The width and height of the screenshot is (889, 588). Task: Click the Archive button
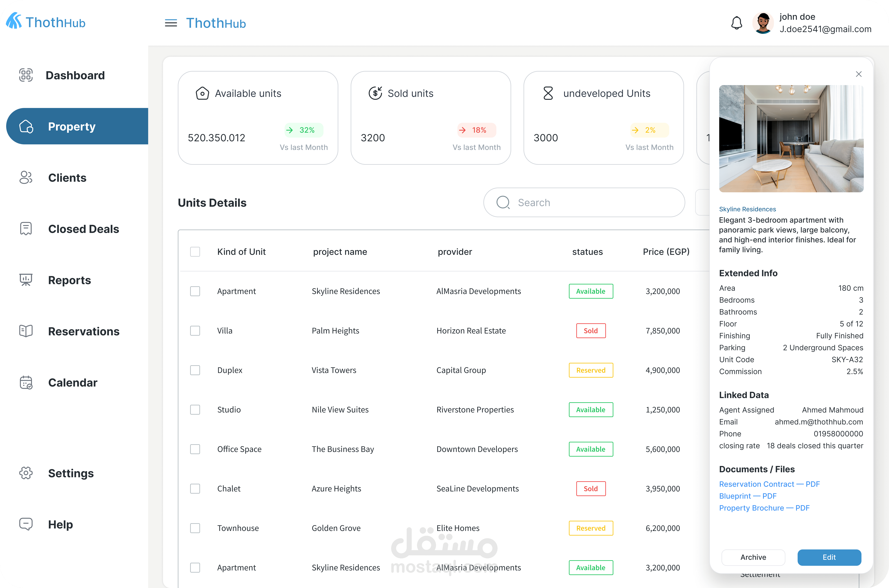[753, 557]
